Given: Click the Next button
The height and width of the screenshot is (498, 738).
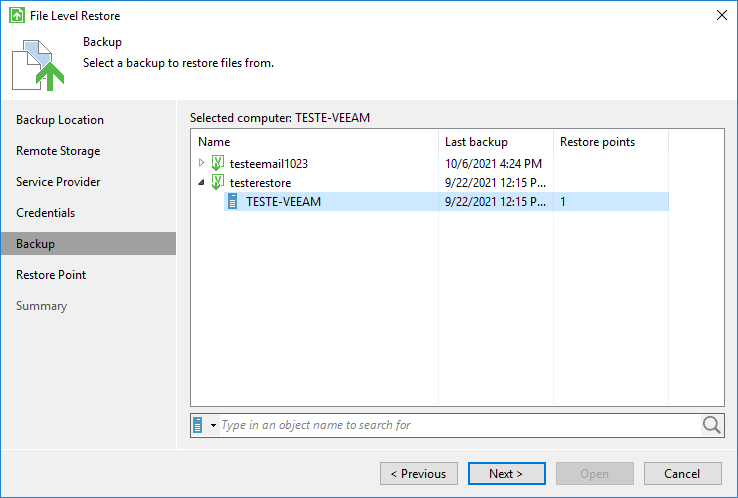Looking at the screenshot, I should [x=506, y=474].
